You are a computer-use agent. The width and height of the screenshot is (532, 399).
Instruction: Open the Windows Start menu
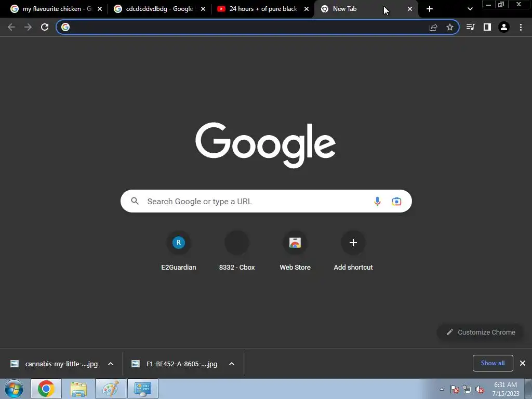[14, 389]
